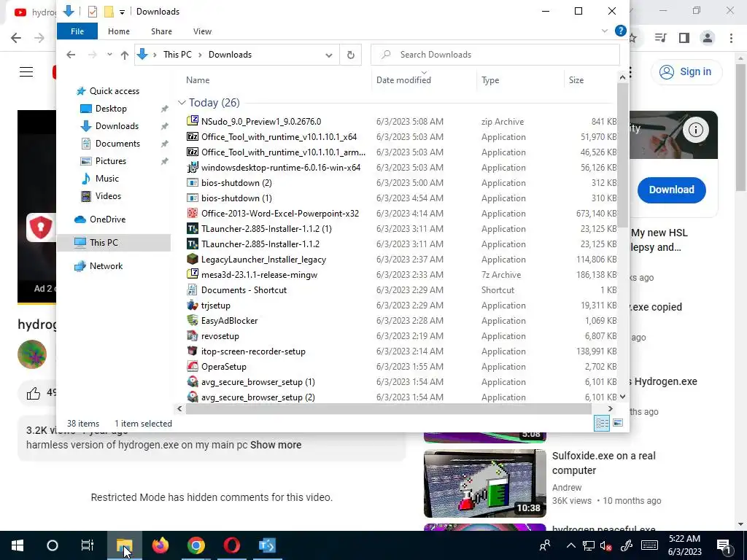Image resolution: width=747 pixels, height=560 pixels.
Task: Click the Office-2013-Word-Excel-Powerpoint-x32 file icon
Action: [193, 213]
